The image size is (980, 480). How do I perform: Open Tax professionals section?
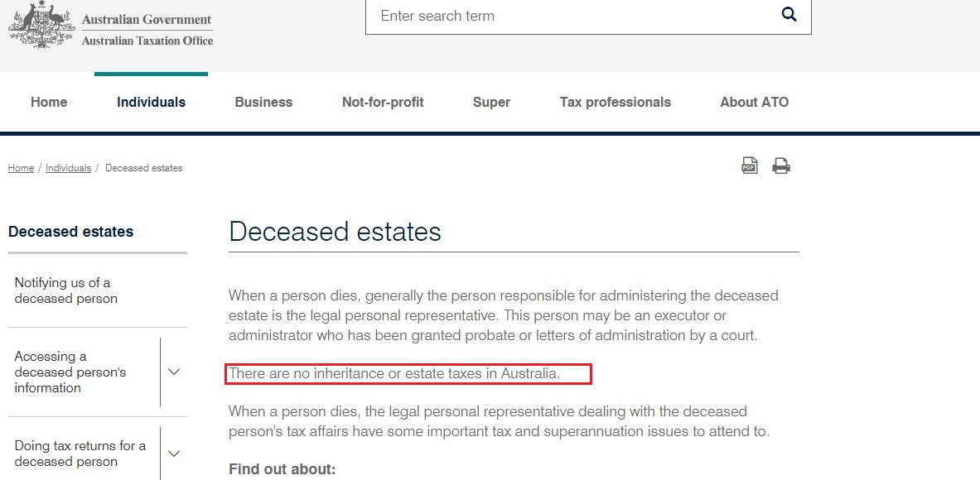(615, 103)
